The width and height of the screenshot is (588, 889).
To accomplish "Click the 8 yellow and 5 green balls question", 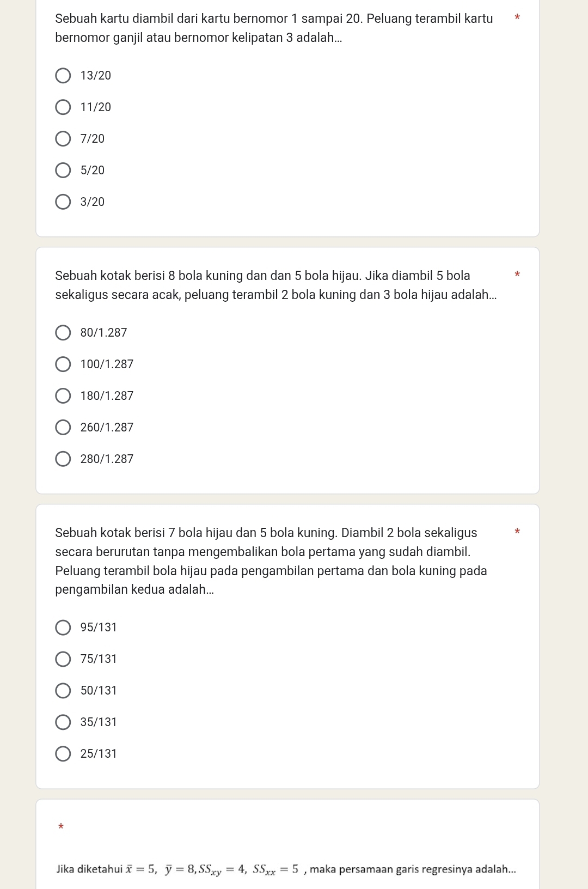I will coord(275,285).
